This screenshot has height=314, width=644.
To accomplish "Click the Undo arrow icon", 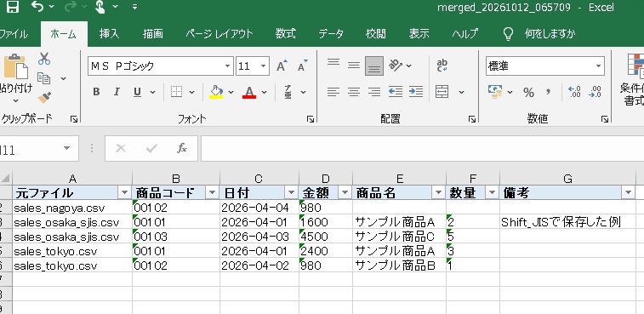I will pyautogui.click(x=37, y=6).
